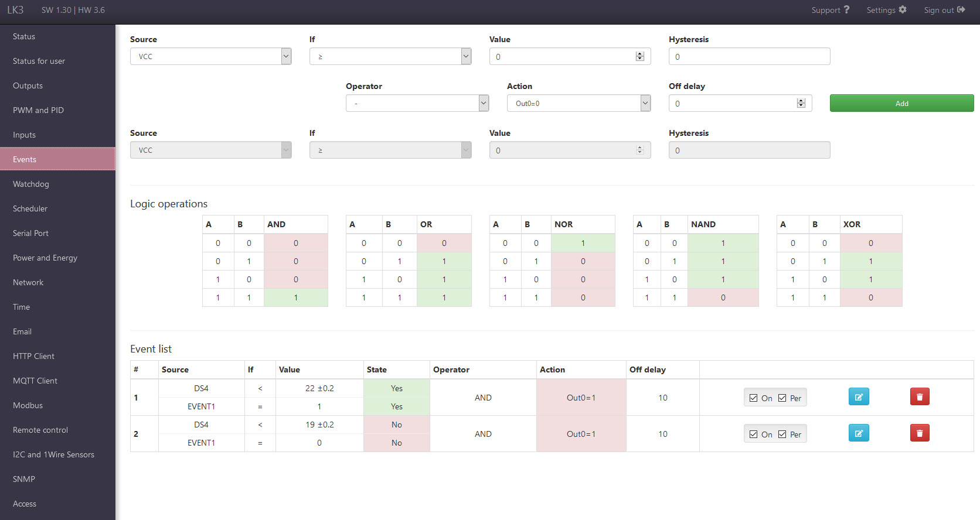Toggle the On checkbox for event 2

[754, 435]
